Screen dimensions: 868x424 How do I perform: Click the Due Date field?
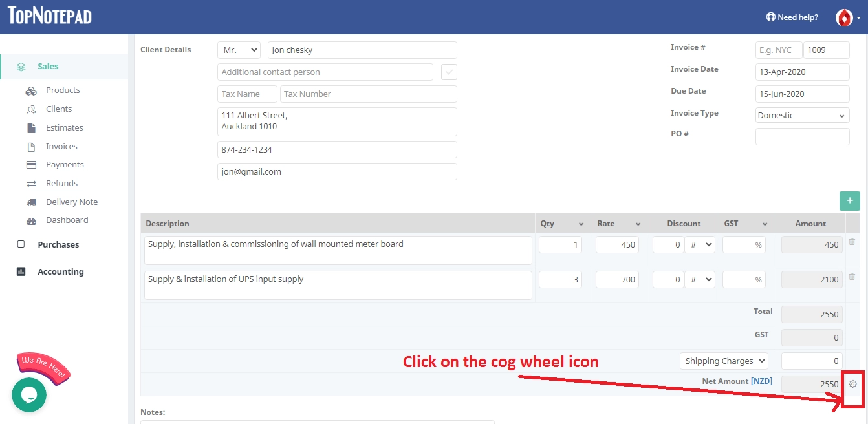tap(802, 94)
